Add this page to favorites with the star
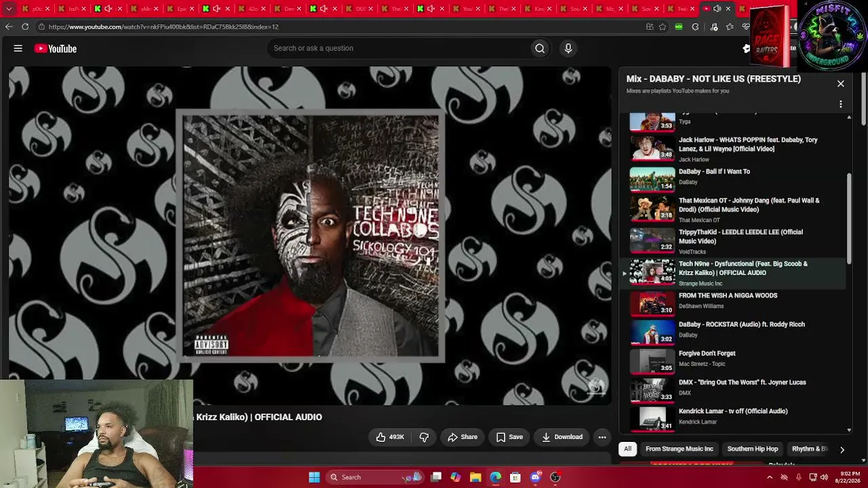Screen dimensions: 868x488 663,26
